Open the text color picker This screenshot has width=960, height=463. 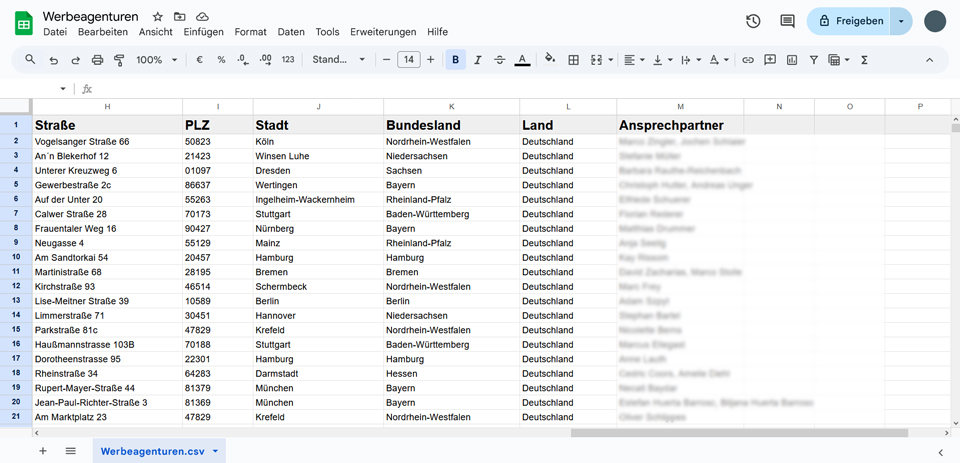[x=522, y=60]
